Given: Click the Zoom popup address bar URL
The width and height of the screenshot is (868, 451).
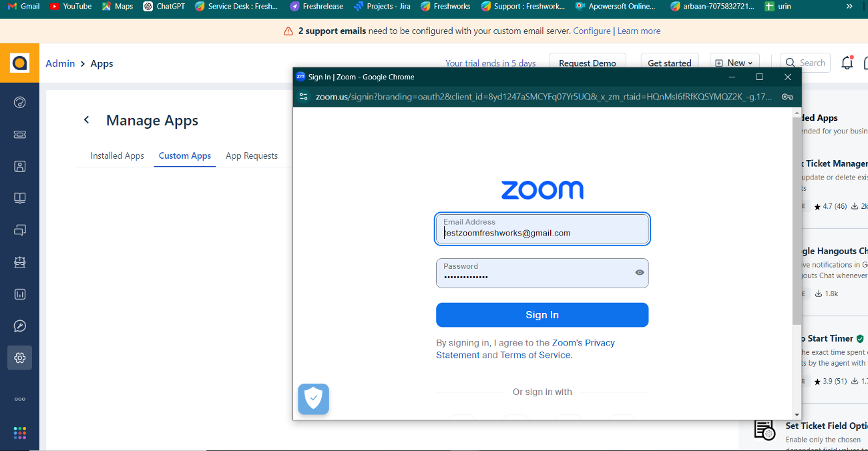Looking at the screenshot, I should 543,97.
